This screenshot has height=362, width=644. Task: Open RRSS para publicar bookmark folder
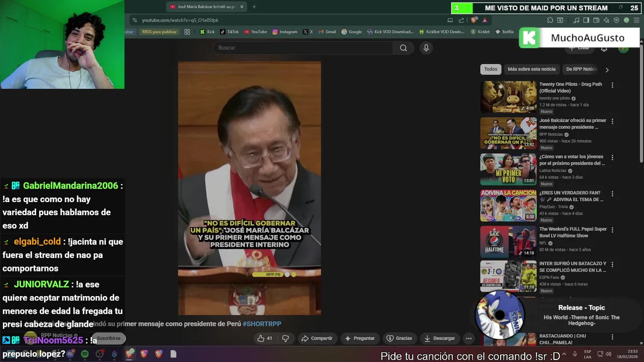click(159, 32)
